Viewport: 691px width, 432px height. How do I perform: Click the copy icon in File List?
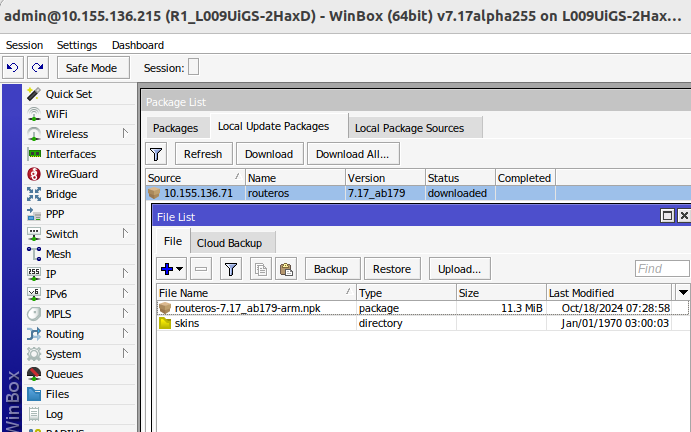tap(260, 269)
